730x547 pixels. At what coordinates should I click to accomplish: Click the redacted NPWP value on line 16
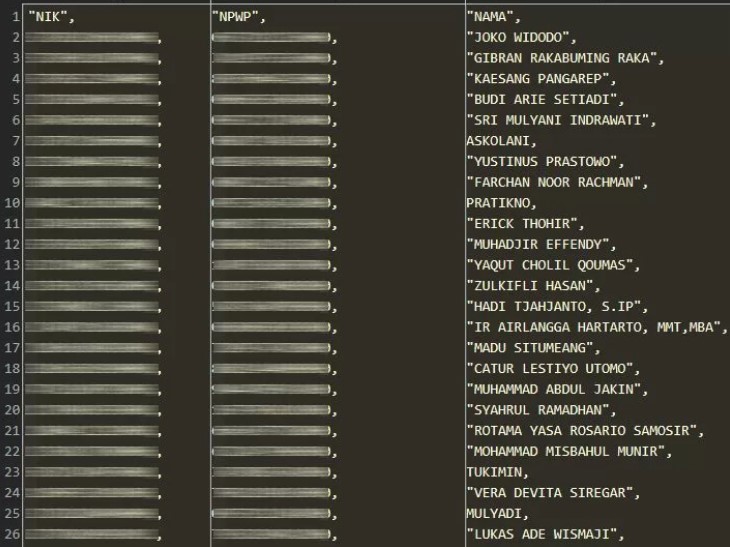click(271, 327)
